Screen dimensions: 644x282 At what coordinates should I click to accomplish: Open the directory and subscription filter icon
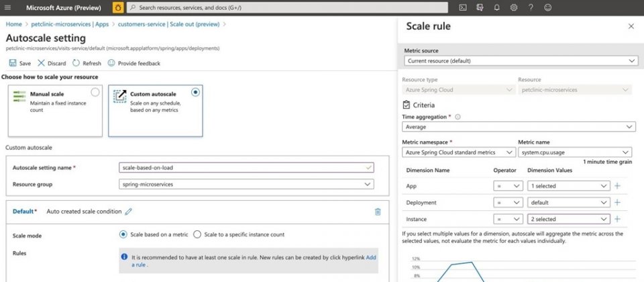point(480,7)
